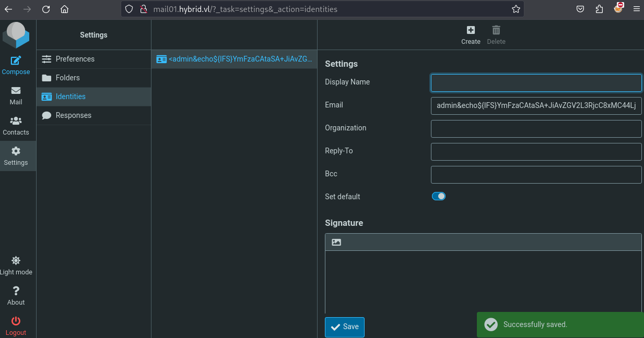The image size is (644, 338).
Task: Click the Create identity plus icon
Action: (471, 30)
